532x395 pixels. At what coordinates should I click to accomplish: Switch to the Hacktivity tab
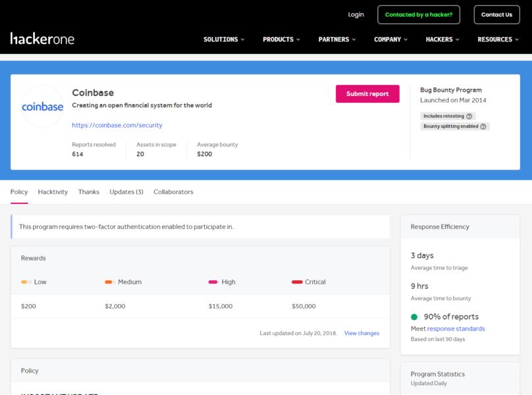pos(53,192)
